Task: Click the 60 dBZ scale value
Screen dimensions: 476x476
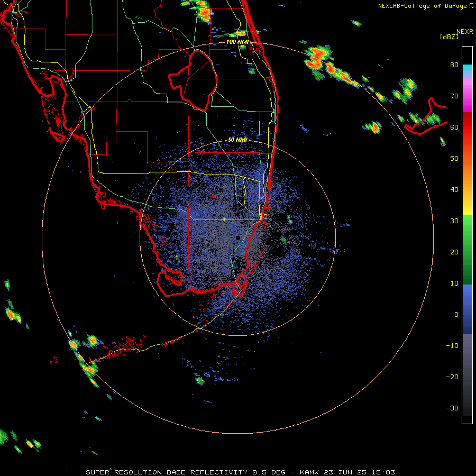Action: 454,127
